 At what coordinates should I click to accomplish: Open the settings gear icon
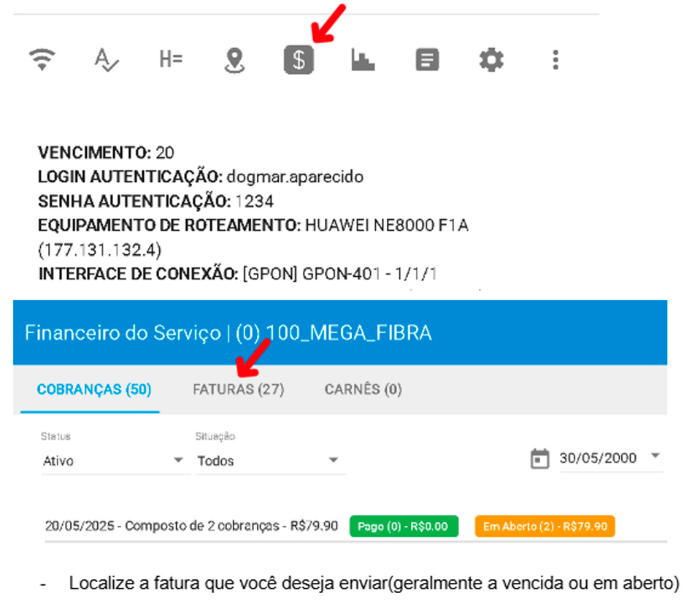[x=491, y=60]
